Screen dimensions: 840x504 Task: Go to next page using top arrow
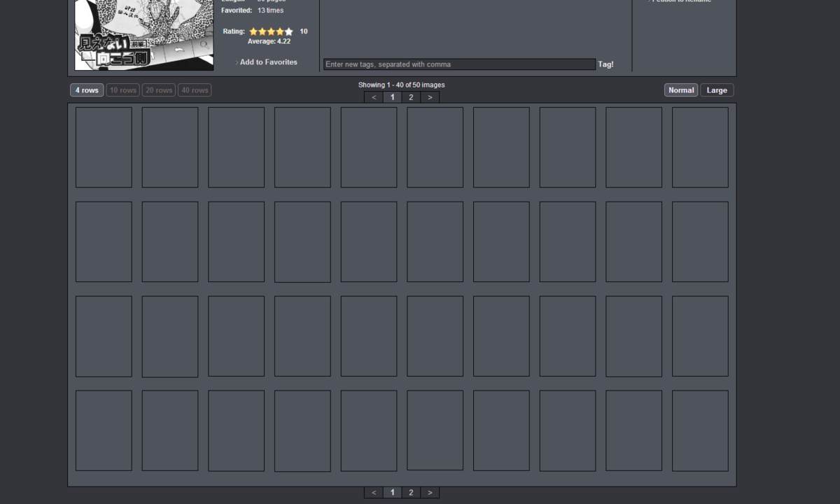point(430,97)
